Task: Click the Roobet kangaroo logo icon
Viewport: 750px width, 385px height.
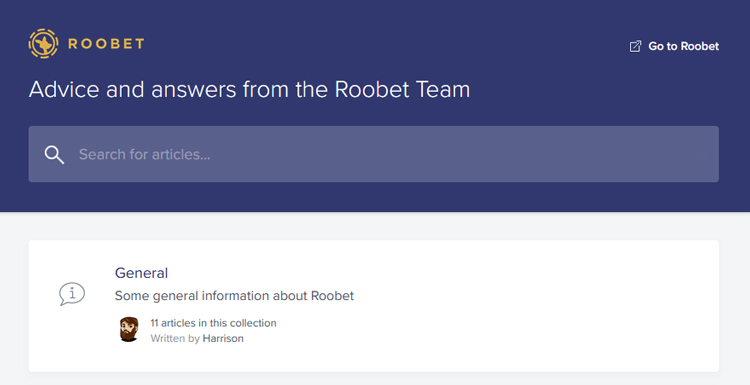Action: [44, 44]
